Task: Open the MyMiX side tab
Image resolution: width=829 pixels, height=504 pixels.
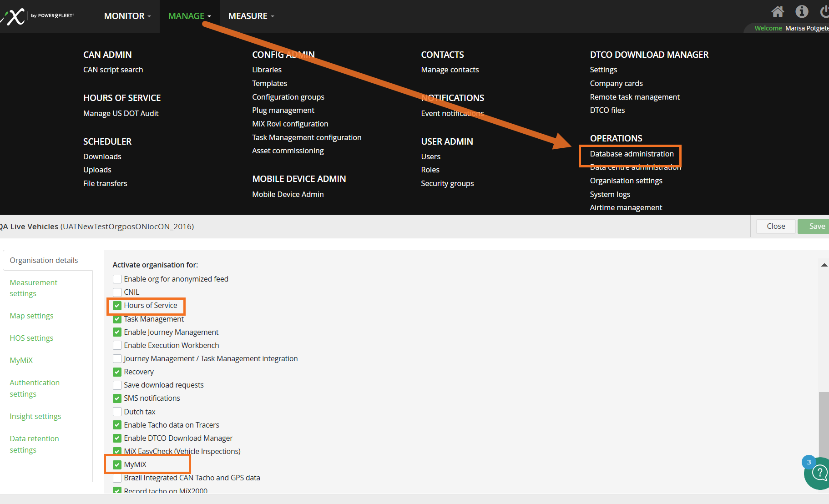Action: tap(21, 360)
